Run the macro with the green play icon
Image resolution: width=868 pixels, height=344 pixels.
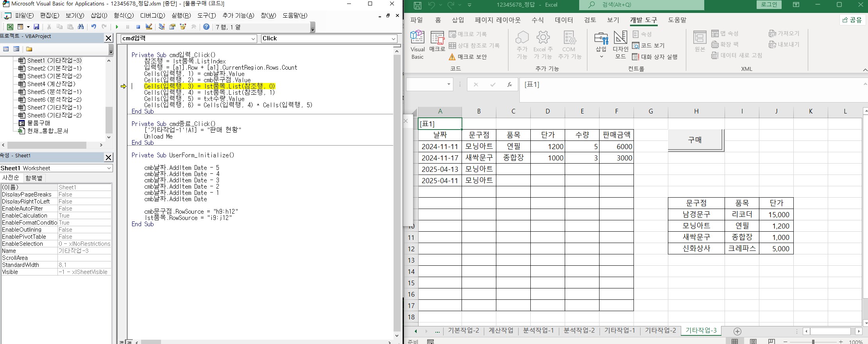point(117,27)
